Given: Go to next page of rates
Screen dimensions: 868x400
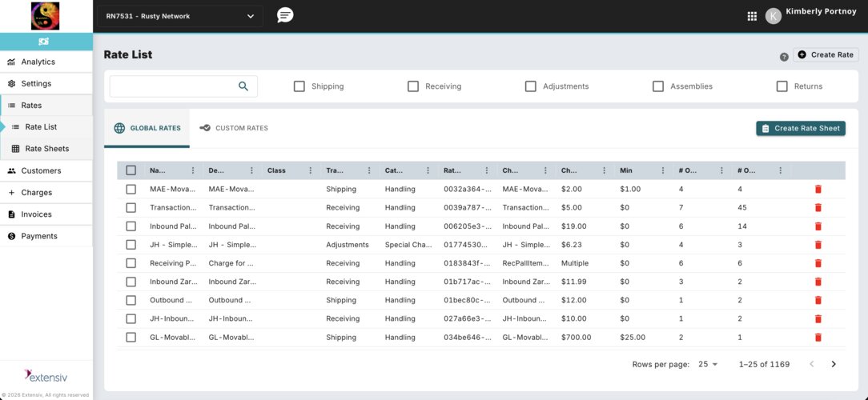Looking at the screenshot, I should [834, 364].
